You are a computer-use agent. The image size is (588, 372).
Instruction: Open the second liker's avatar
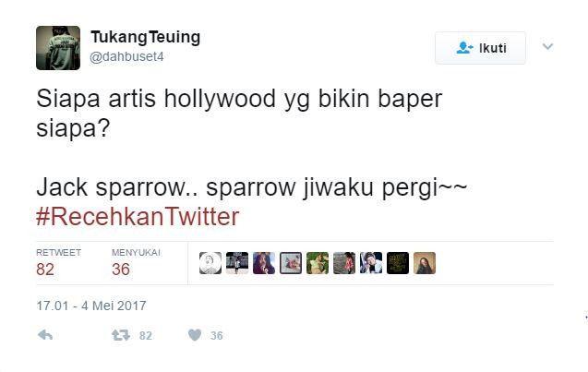(x=237, y=263)
